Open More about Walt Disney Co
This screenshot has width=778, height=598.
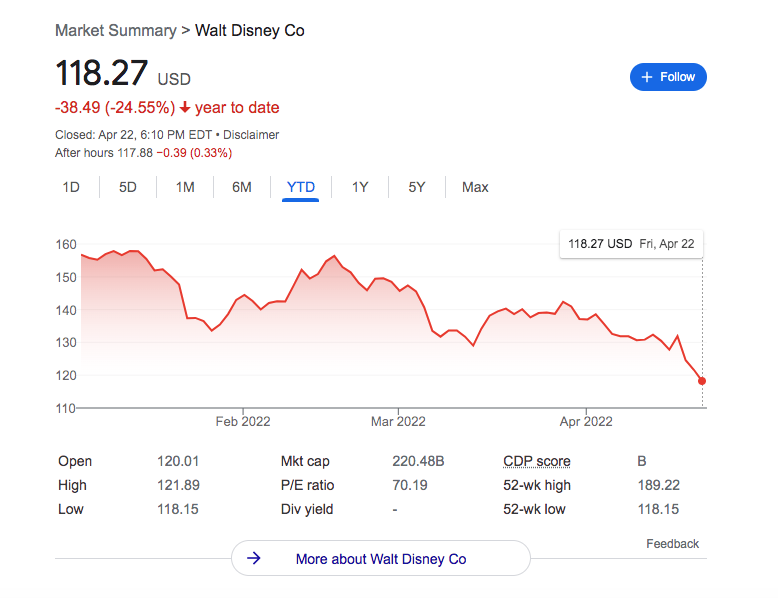tap(381, 559)
